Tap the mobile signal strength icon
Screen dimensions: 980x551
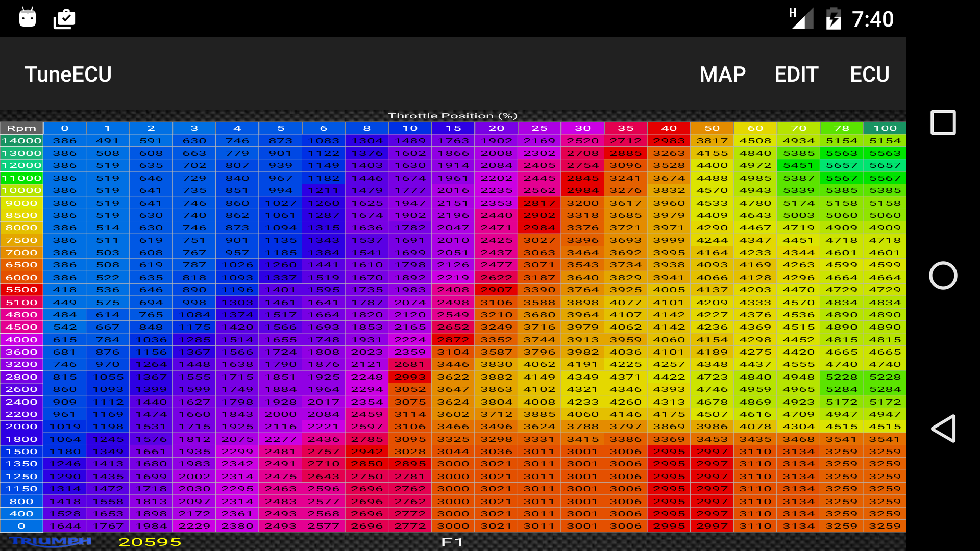coord(801,19)
